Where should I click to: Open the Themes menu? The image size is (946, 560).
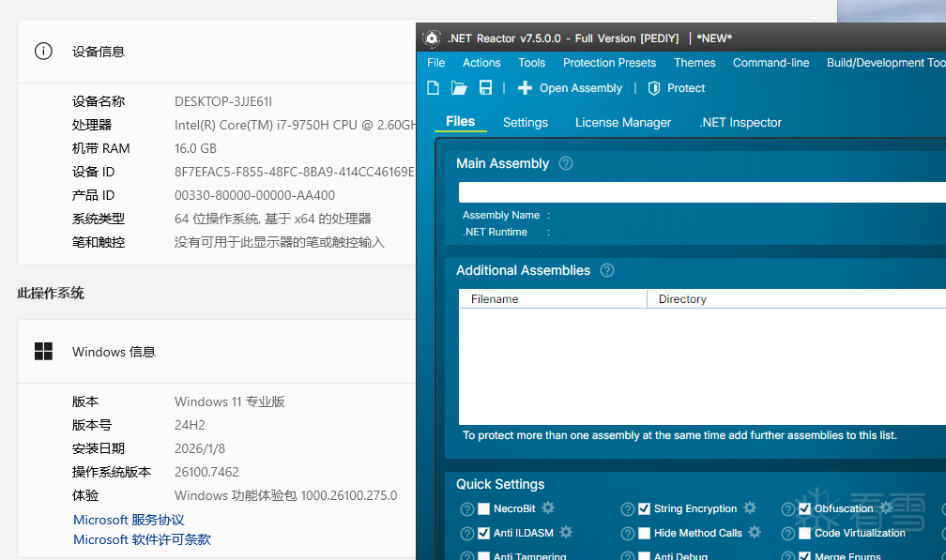[x=694, y=63]
